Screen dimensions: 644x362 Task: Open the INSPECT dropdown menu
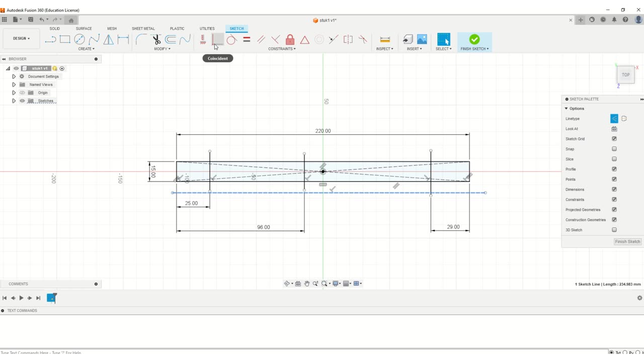coord(385,49)
